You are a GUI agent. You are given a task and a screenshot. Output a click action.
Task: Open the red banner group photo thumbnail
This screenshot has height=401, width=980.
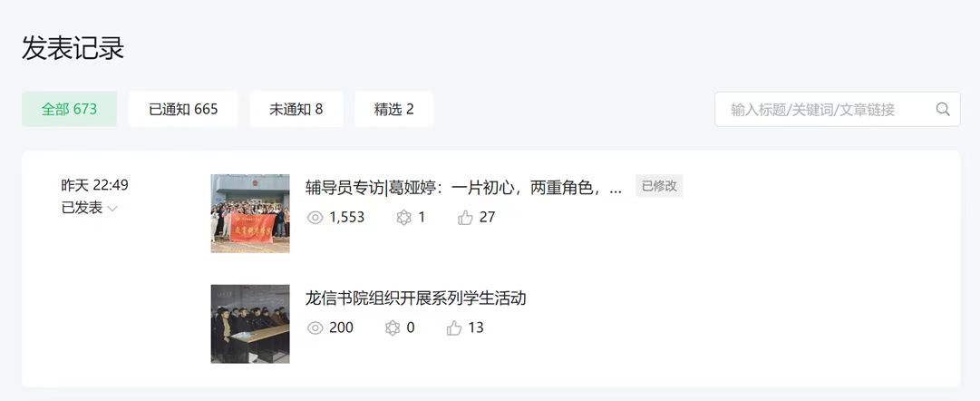250,213
